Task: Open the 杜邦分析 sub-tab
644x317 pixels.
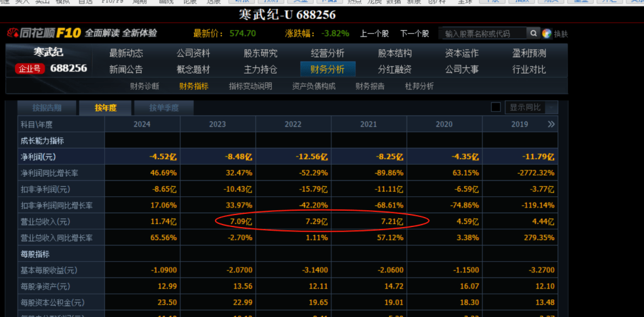Action: 419,86
